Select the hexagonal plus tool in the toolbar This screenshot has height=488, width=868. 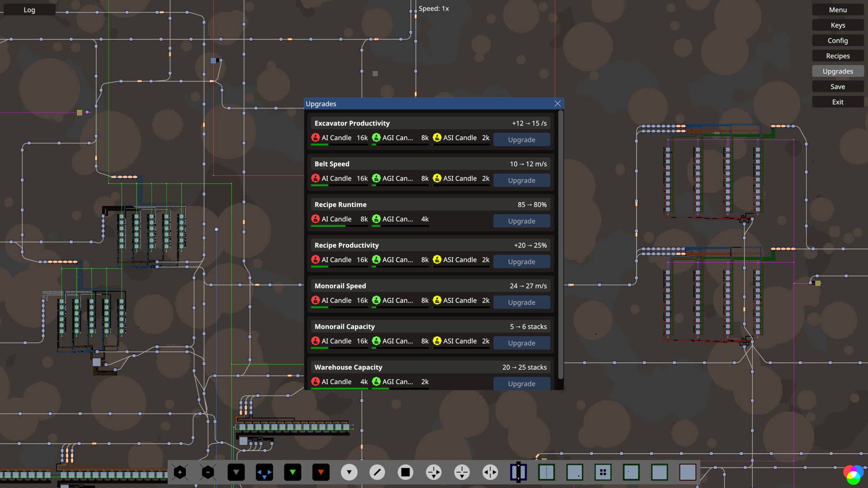[179, 472]
